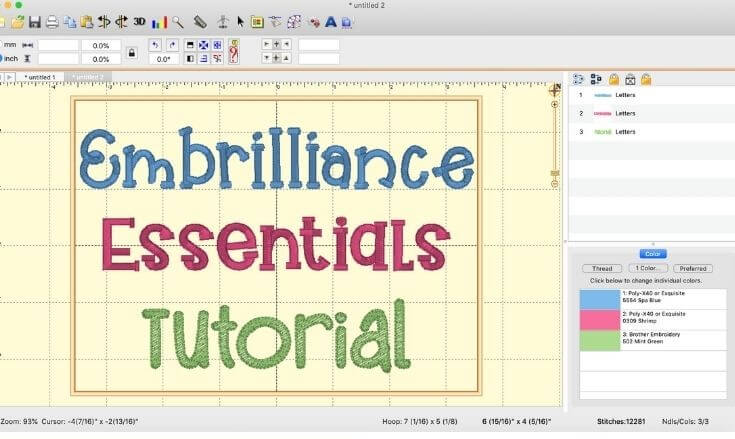Click the Mint Green color swatch
Image resolution: width=735 pixels, height=439 pixels.
(600, 341)
